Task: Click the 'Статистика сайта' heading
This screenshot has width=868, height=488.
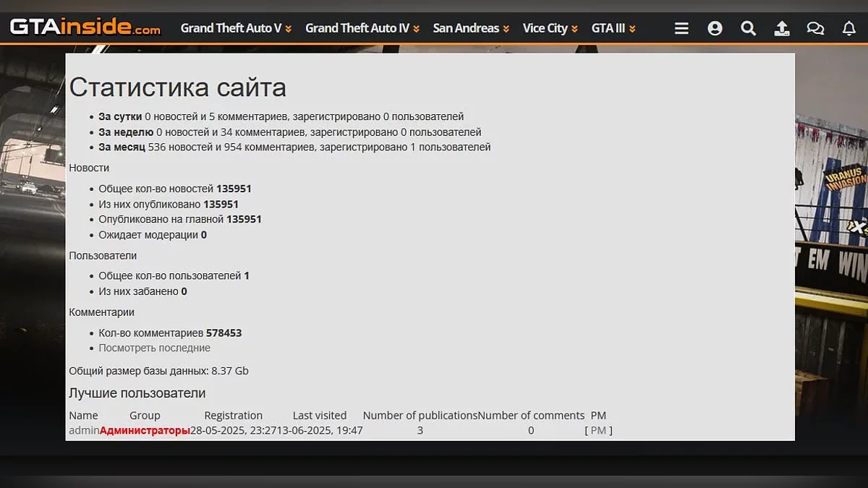Action: click(177, 87)
